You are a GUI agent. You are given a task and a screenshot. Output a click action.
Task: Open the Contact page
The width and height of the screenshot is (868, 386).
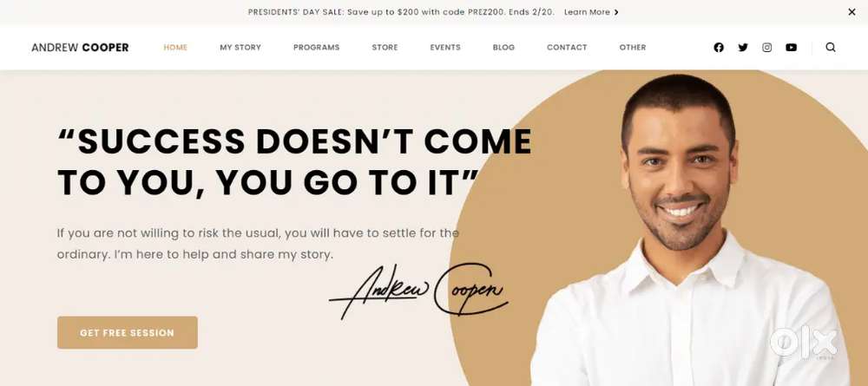point(567,48)
